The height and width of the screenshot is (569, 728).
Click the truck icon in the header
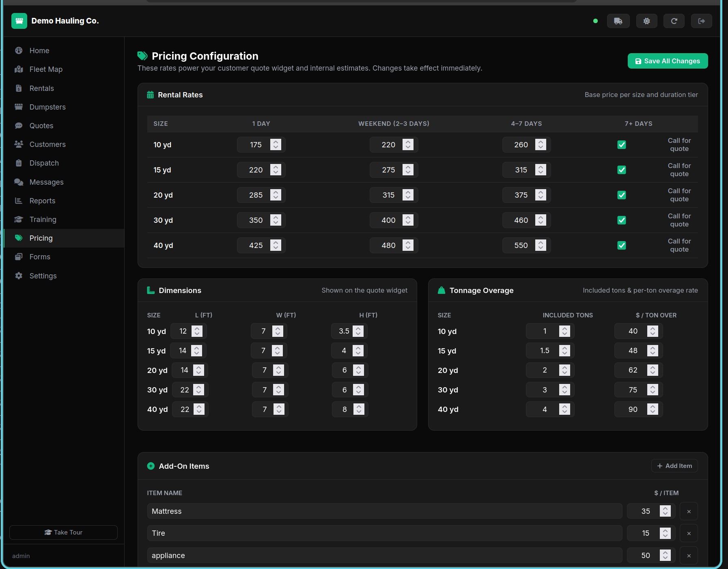(x=618, y=21)
